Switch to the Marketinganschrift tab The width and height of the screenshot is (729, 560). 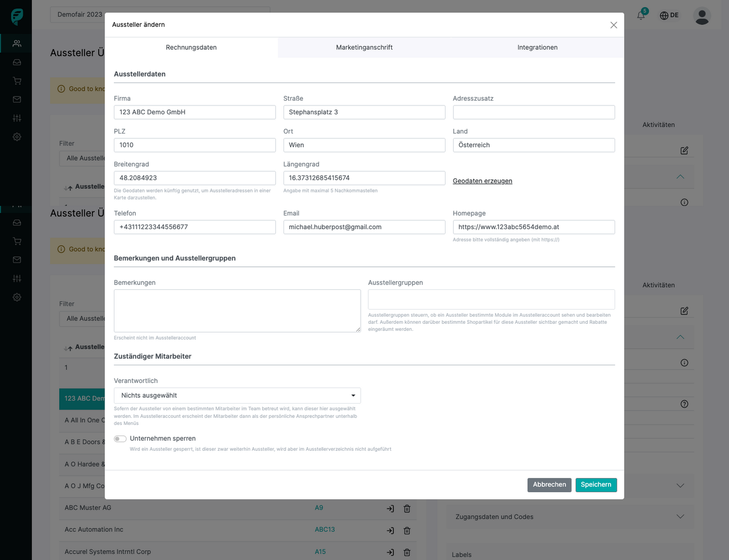(x=364, y=48)
